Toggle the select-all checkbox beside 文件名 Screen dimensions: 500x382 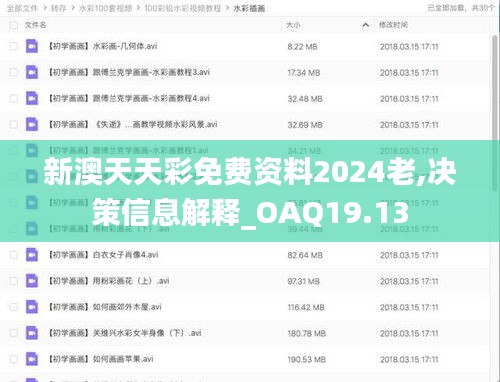click(13, 25)
